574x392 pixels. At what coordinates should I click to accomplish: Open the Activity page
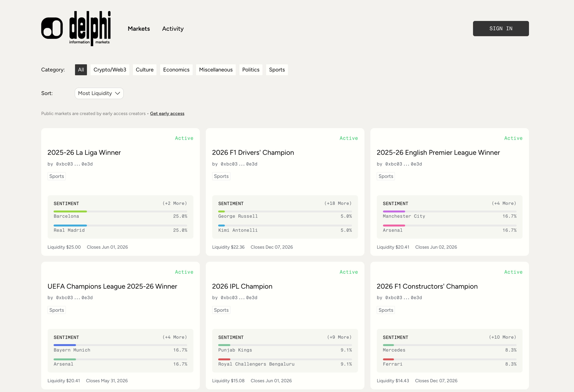pyautogui.click(x=173, y=29)
